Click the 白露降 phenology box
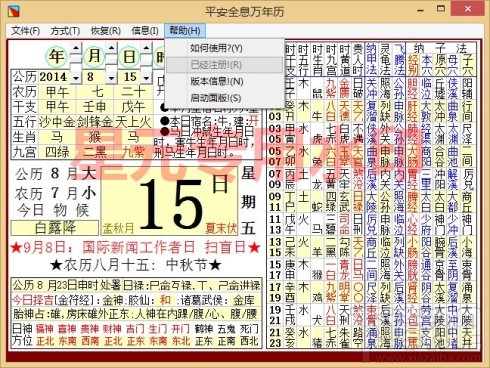 pyautogui.click(x=55, y=228)
